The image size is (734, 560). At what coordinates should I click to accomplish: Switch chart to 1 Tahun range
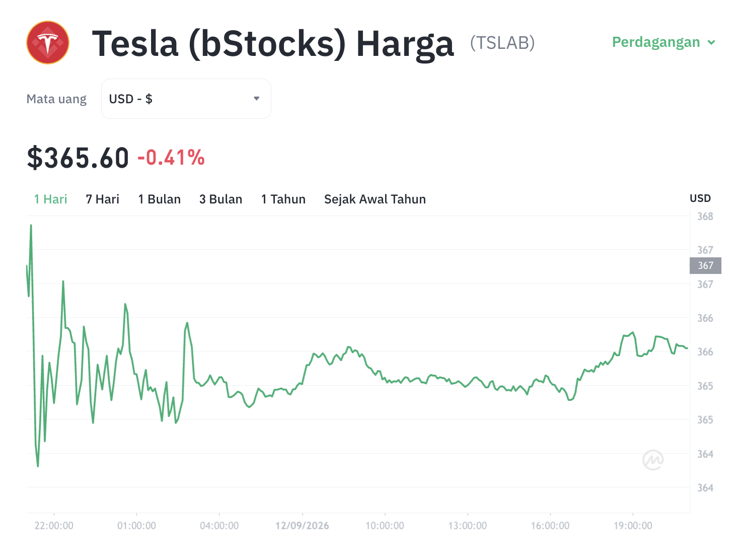point(283,199)
